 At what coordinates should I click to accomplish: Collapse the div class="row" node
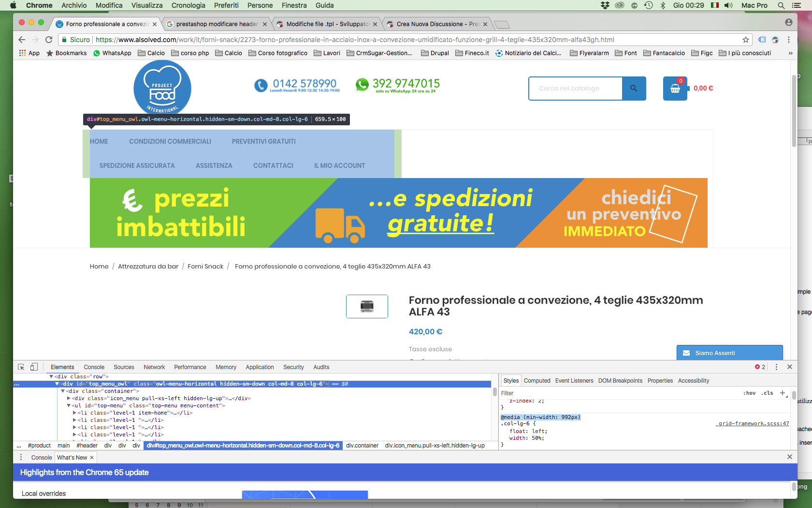tap(51, 376)
